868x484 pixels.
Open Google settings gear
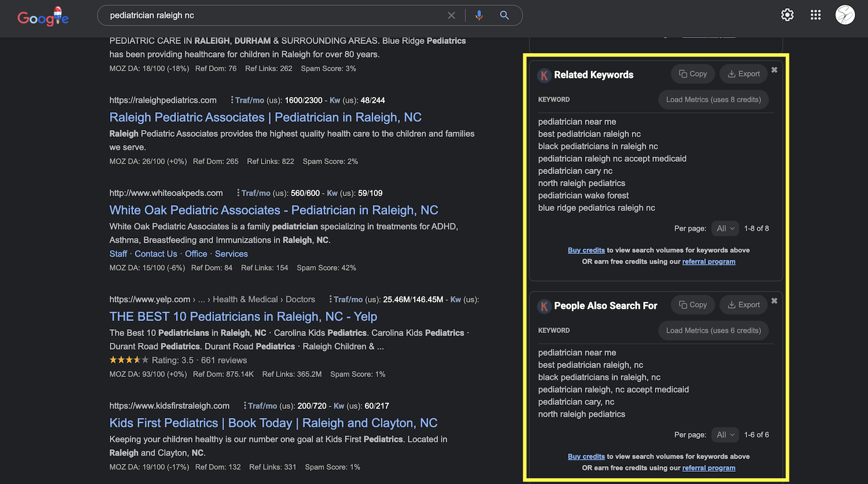(787, 15)
